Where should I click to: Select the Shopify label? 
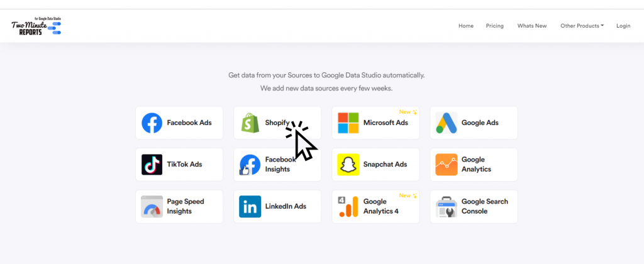pyautogui.click(x=277, y=123)
